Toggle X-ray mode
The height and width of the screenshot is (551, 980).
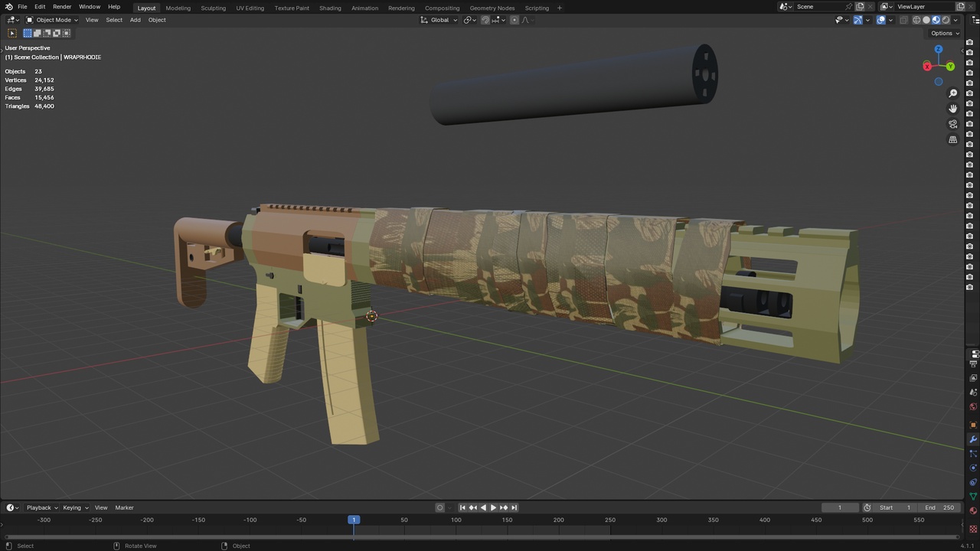click(x=903, y=20)
